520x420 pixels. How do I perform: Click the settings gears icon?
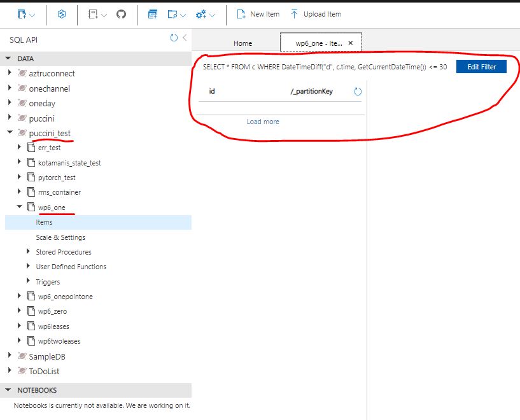pyautogui.click(x=201, y=14)
